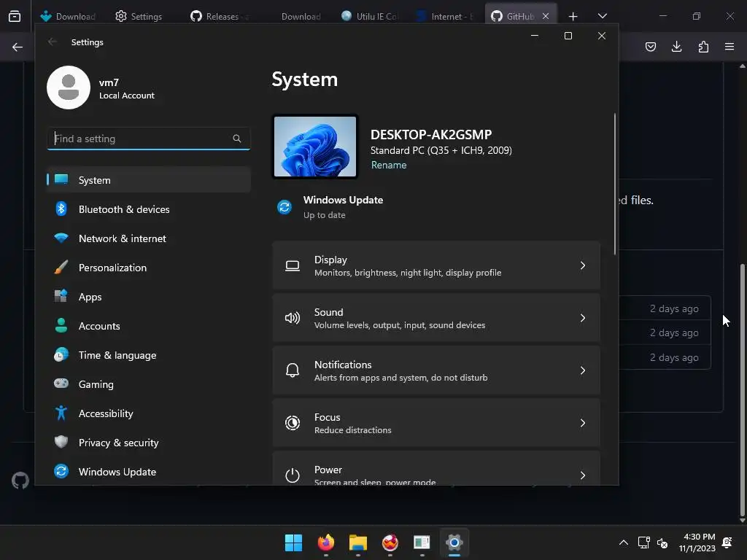Click the System icon in Settings sidebar
The height and width of the screenshot is (560, 747).
point(61,179)
